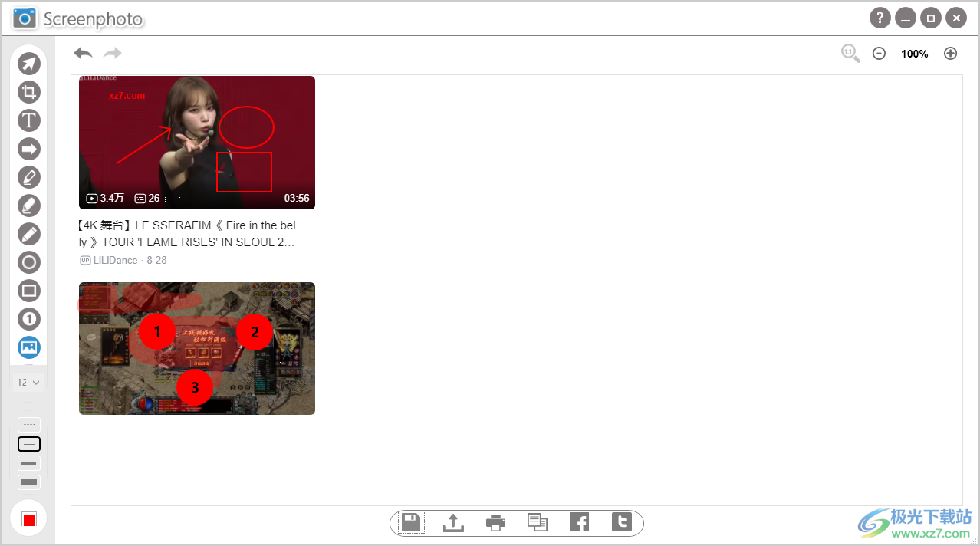Choose the thickest line weight
The height and width of the screenshot is (546, 980).
28,482
